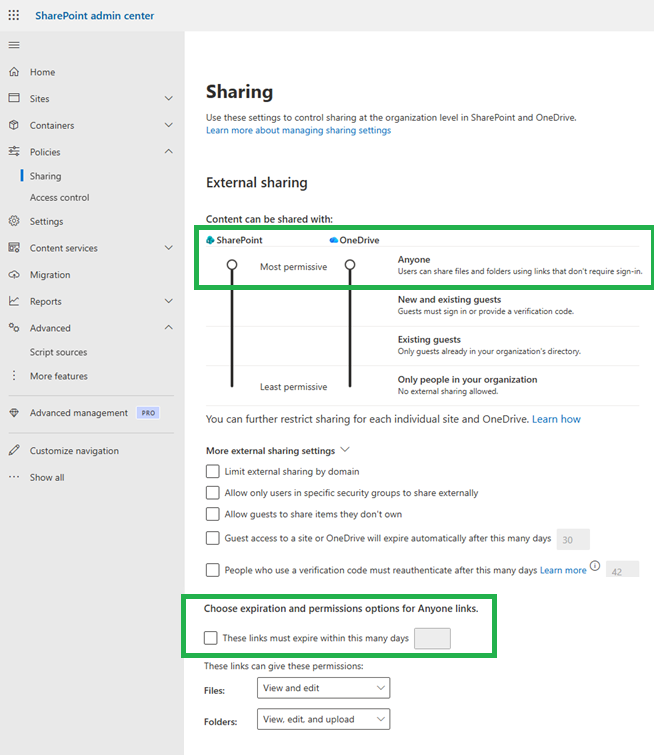Screen dimensions: 654x755
Task: Expand the Sites chevron
Action: pos(169,98)
